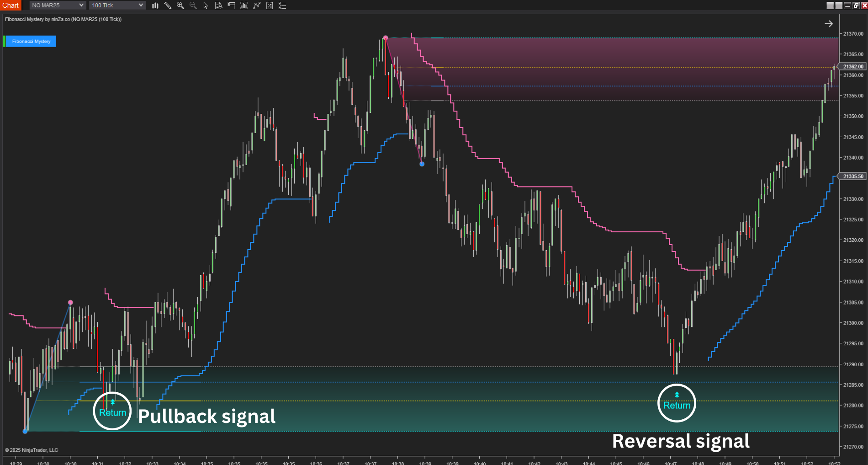The height and width of the screenshot is (465, 868).
Task: Open the Chart menu
Action: pyautogui.click(x=11, y=5)
